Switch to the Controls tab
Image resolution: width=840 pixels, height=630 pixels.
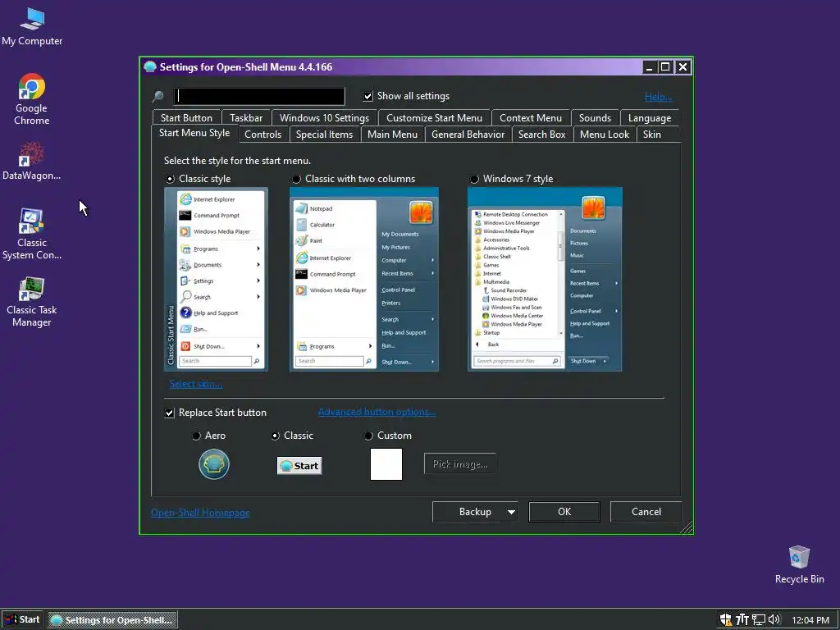(262, 135)
